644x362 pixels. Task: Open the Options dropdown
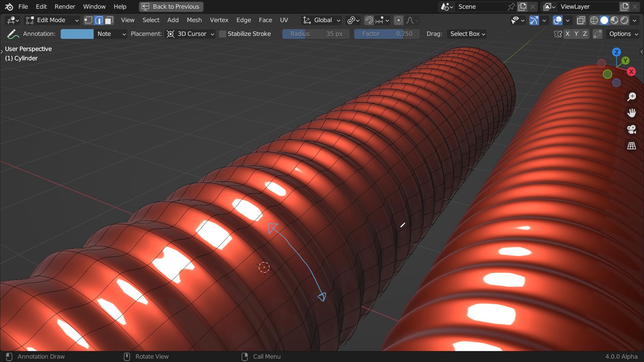pyautogui.click(x=623, y=34)
